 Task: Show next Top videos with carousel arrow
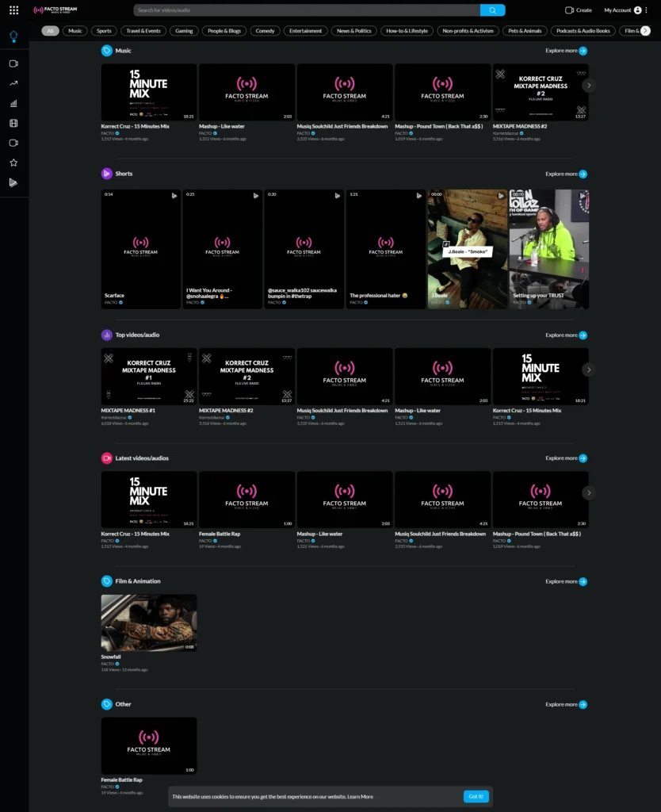pyautogui.click(x=589, y=370)
